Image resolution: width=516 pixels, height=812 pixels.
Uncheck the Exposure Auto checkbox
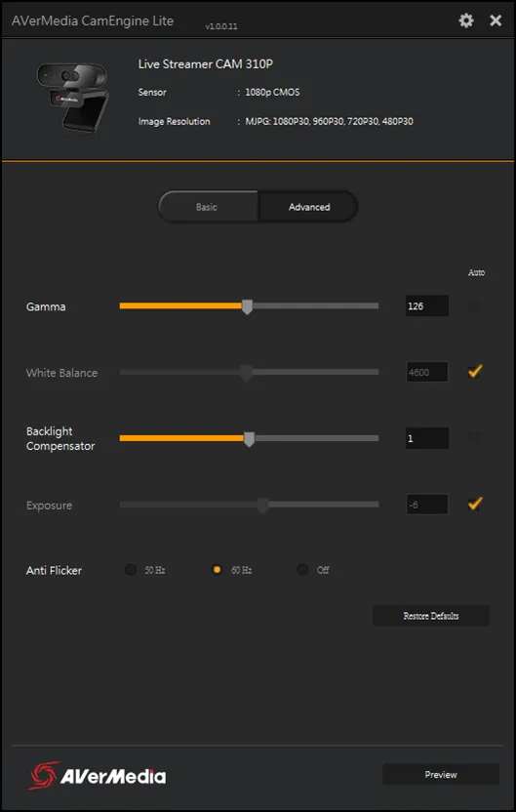475,504
